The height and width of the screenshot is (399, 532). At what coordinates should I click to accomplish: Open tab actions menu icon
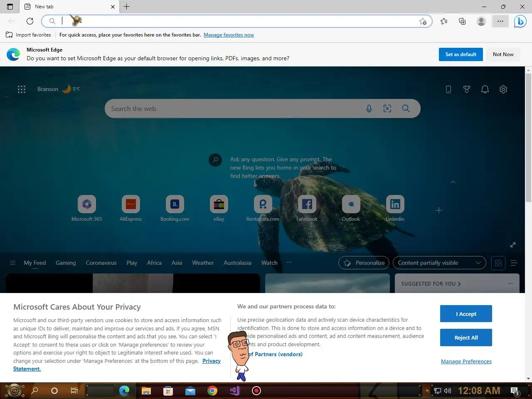[10, 7]
